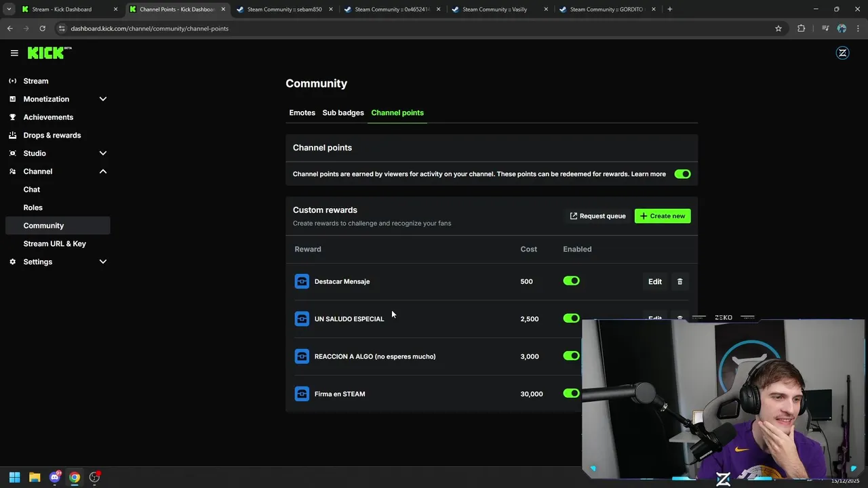Click the Settings gear icon in sidebar
Screen dimensions: 868x488
12,262
